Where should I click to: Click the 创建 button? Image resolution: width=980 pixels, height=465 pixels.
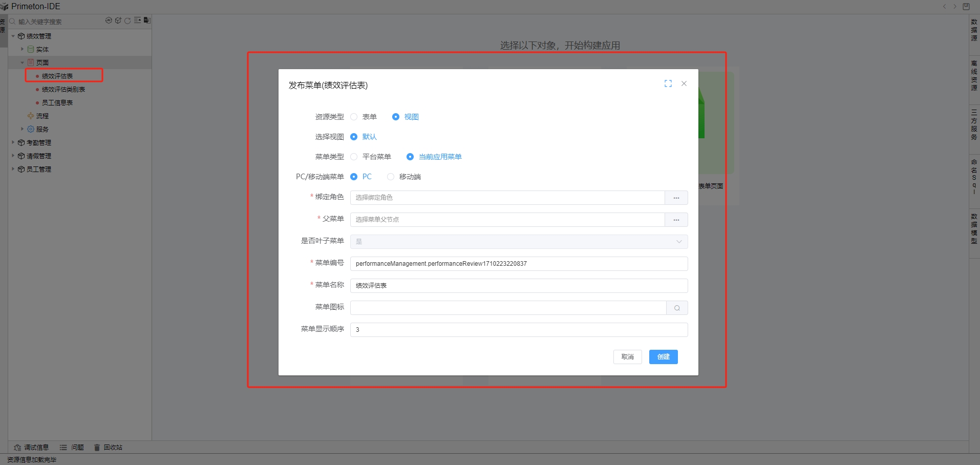pyautogui.click(x=663, y=357)
